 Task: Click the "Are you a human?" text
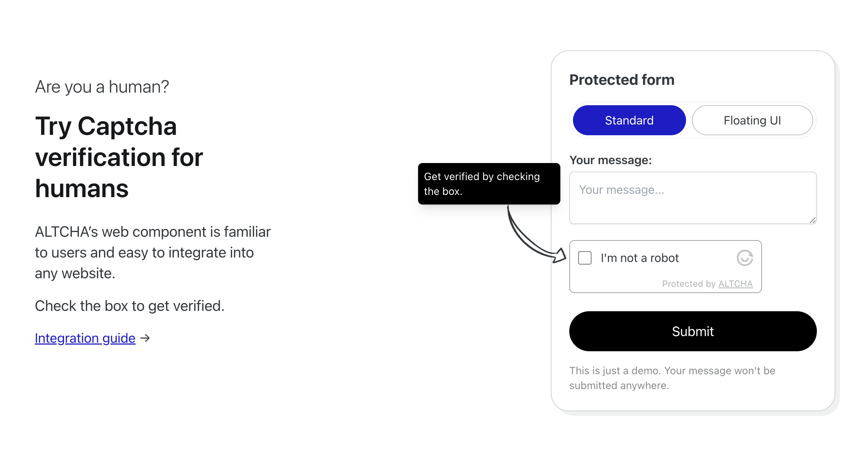click(x=102, y=87)
